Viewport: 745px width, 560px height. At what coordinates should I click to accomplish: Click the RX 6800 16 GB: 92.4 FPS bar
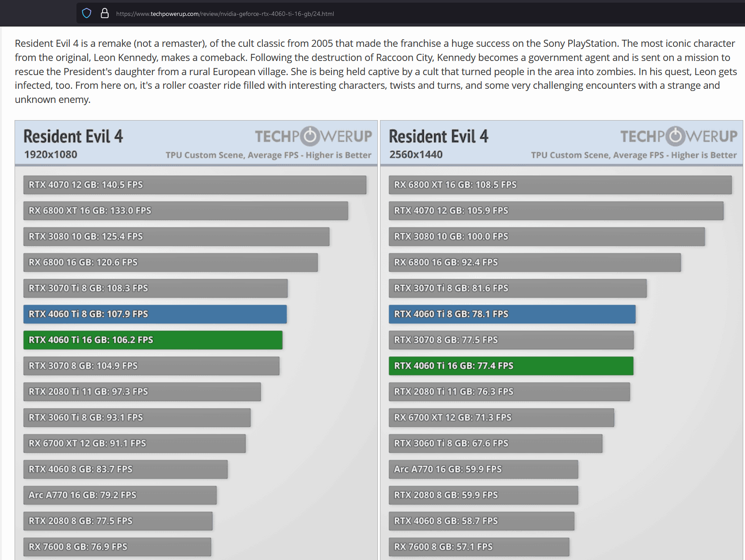535,262
